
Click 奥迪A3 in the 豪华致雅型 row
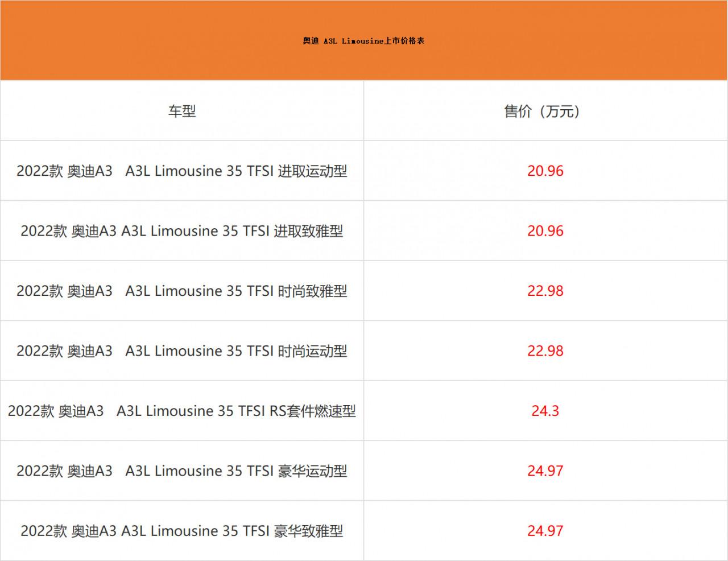94,531
